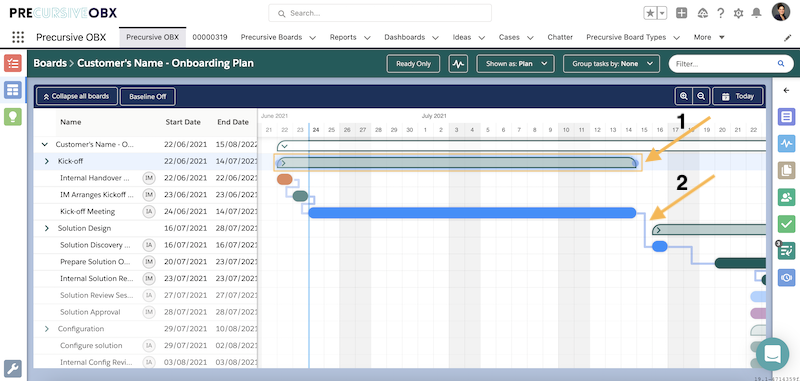Jump to Today on the timeline

pyautogui.click(x=737, y=96)
